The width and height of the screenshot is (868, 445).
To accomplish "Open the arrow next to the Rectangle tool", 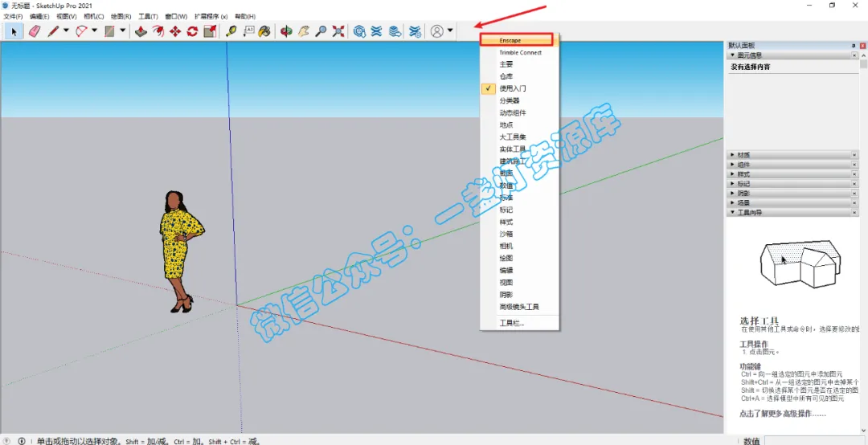I will (x=122, y=31).
